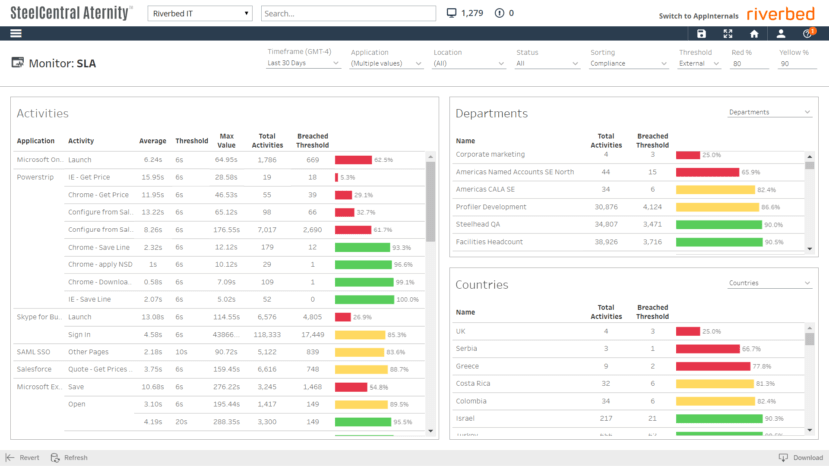The width and height of the screenshot is (829, 466).
Task: Click the Search input field
Action: (x=348, y=13)
